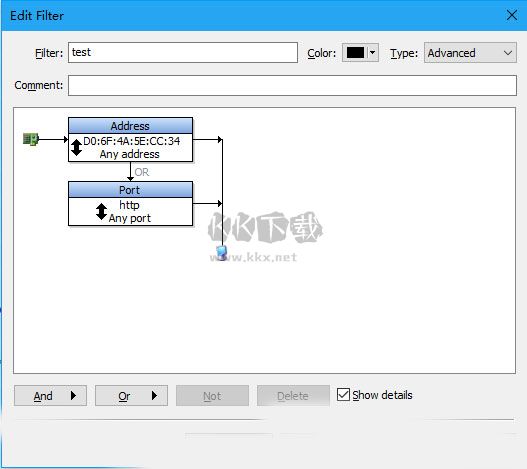527x469 pixels.
Task: Click the empty Comment input field
Action: click(x=292, y=85)
